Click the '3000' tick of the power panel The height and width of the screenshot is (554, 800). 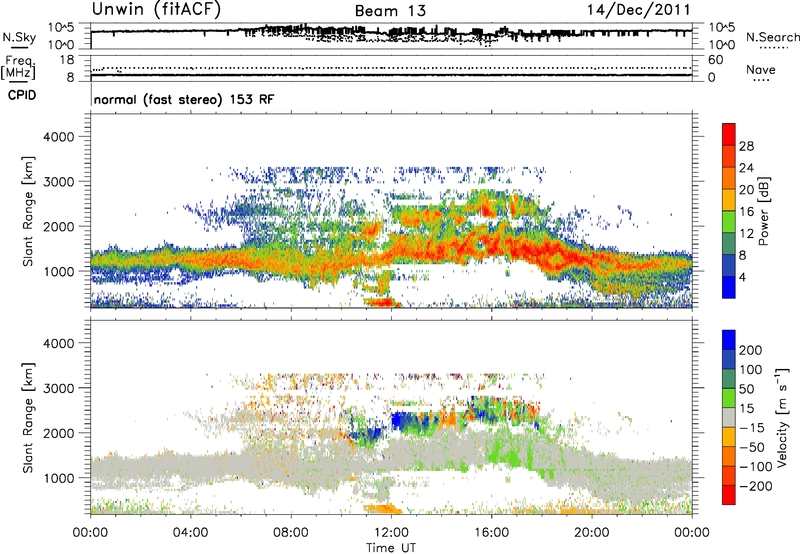tap(58, 182)
